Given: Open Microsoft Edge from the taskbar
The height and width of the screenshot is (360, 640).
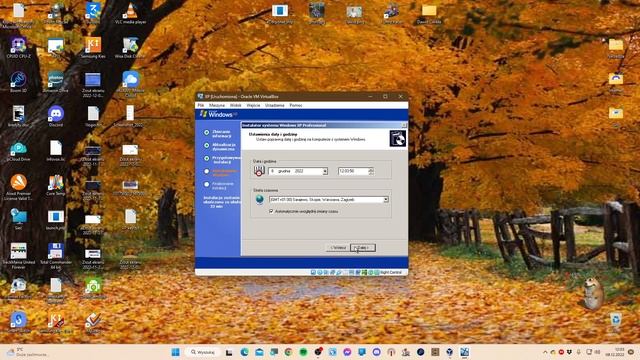Looking at the screenshot, I should 244,352.
